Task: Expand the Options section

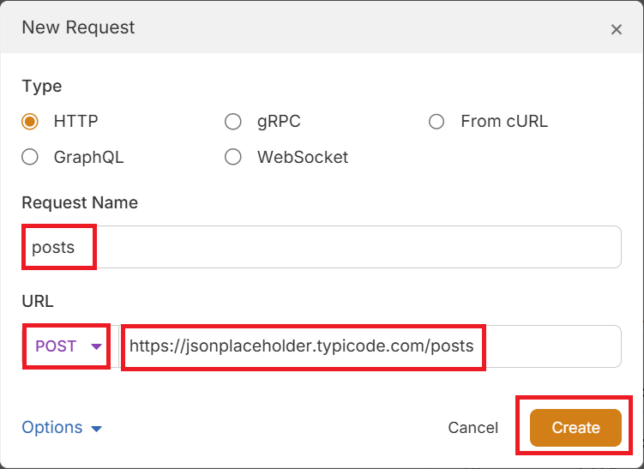Action: pos(52,427)
